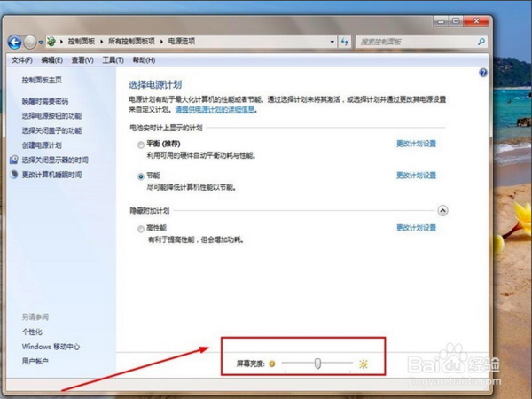
Task: Open 用户帐户 link
Action: click(x=35, y=362)
